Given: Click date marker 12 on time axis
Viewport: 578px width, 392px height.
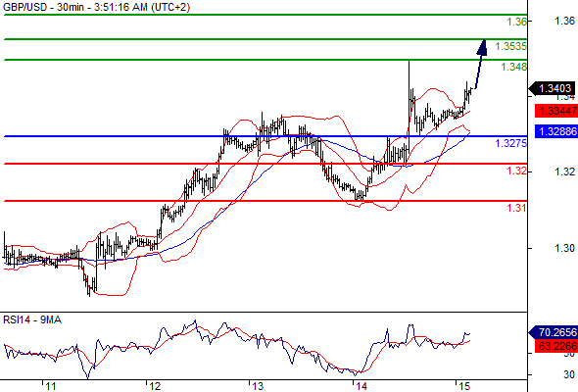Looking at the screenshot, I should pyautogui.click(x=155, y=386).
